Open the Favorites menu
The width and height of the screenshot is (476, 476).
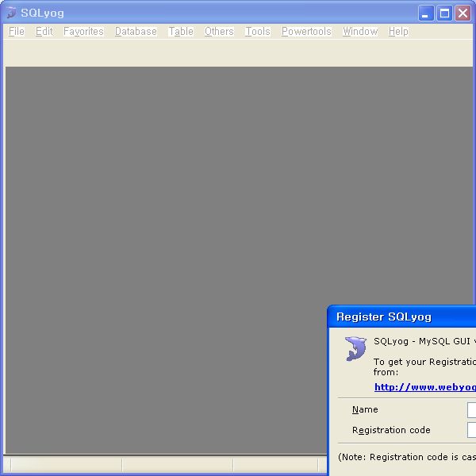coord(83,32)
